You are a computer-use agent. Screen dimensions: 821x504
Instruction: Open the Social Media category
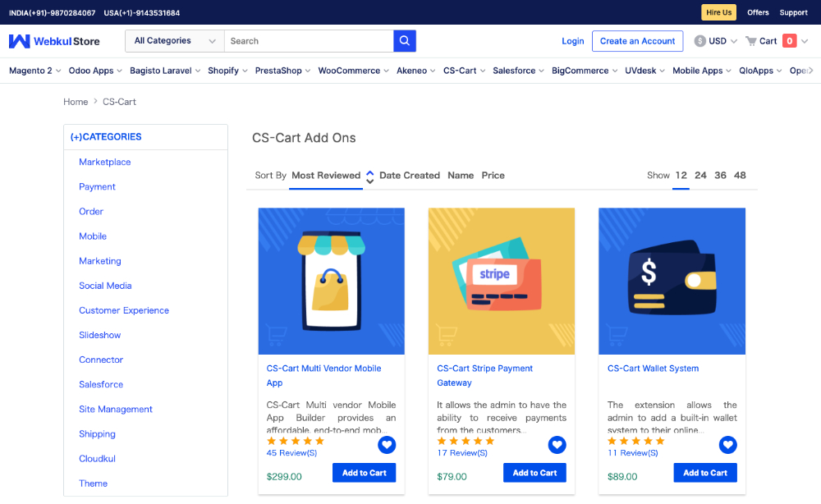105,286
